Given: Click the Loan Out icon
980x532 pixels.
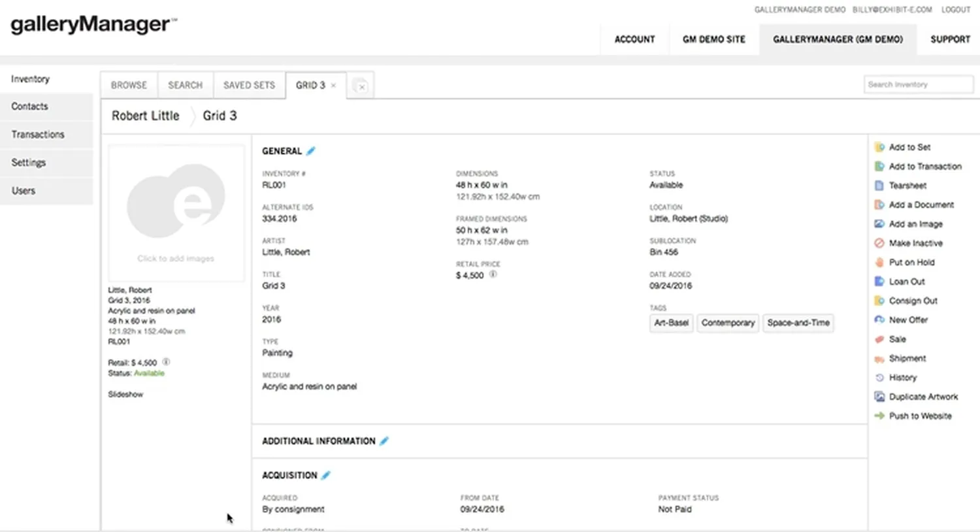Looking at the screenshot, I should 879,282.
